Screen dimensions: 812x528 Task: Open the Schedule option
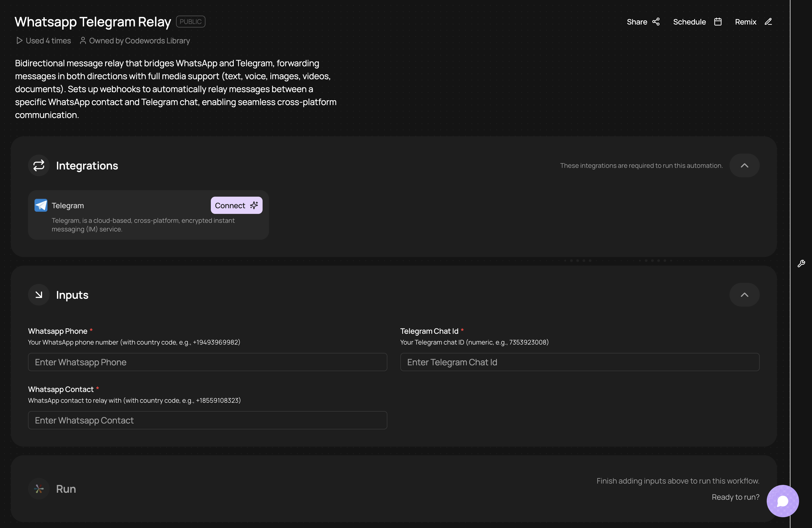click(689, 22)
